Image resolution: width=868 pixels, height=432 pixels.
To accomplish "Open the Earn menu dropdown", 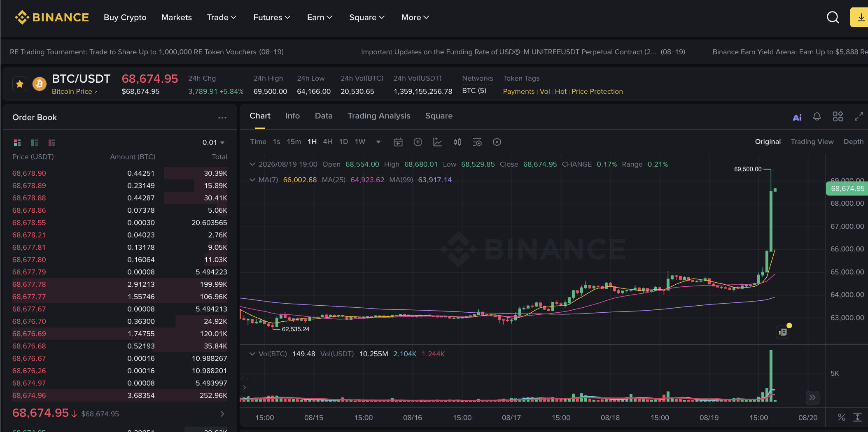I will pyautogui.click(x=320, y=17).
